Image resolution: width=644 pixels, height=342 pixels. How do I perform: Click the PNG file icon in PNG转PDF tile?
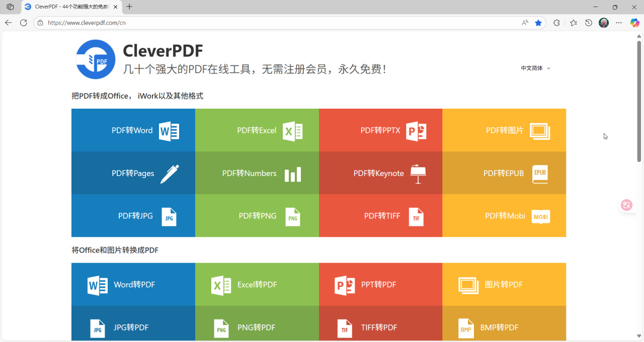221,328
